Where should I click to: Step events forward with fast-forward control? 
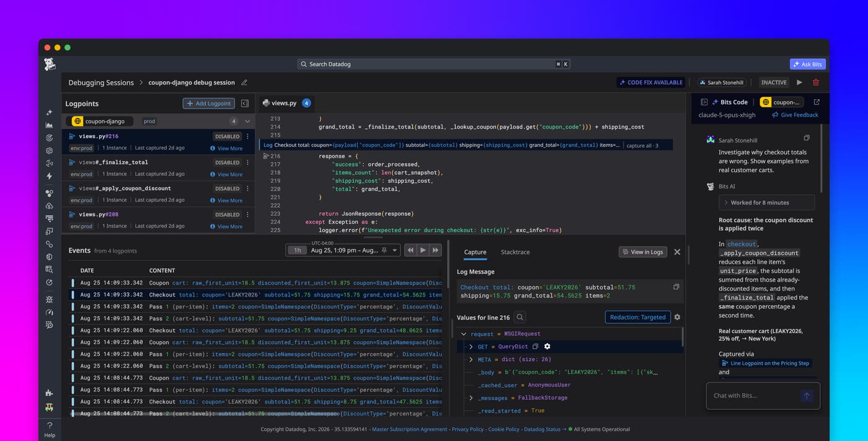pos(435,250)
